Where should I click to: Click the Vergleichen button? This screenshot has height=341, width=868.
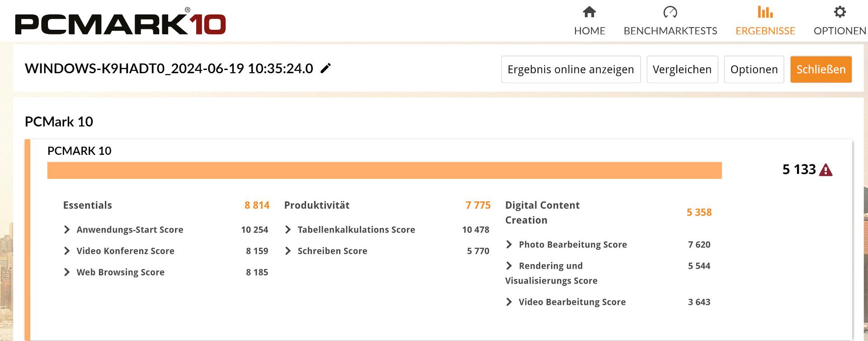[x=682, y=70]
